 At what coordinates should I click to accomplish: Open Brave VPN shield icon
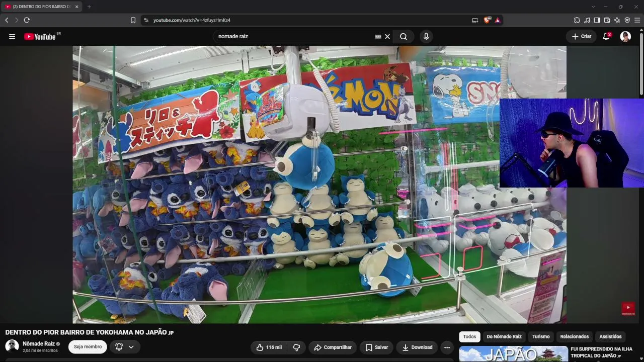(x=627, y=20)
